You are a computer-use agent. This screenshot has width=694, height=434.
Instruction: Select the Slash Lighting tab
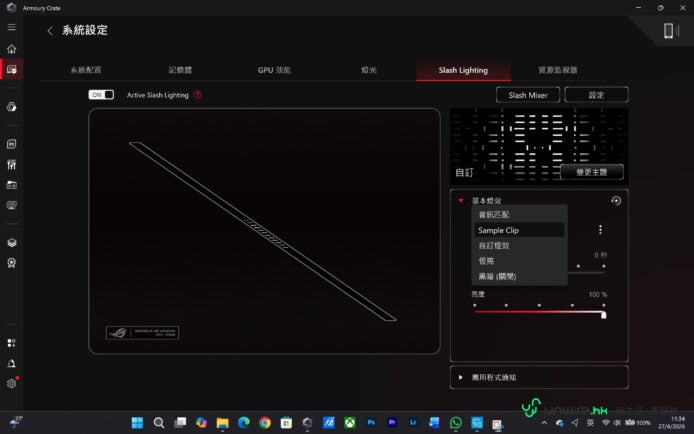[x=463, y=70]
